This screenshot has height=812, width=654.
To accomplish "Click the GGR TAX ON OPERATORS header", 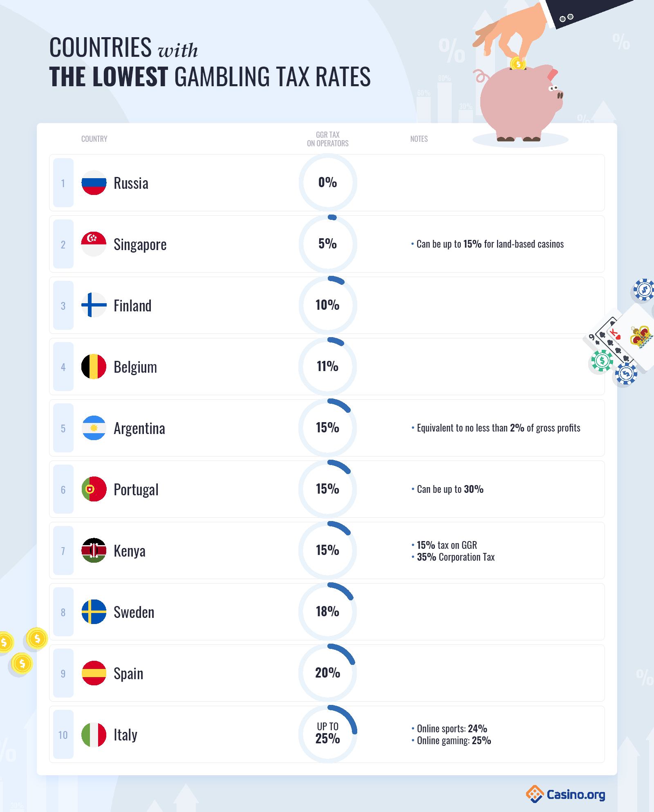I will click(x=328, y=139).
